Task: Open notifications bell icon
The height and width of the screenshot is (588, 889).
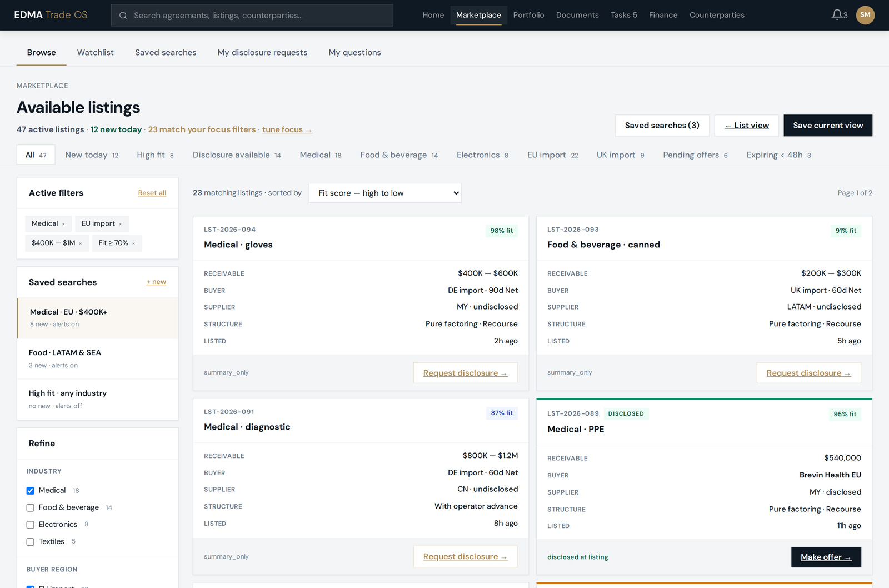Action: coord(837,15)
